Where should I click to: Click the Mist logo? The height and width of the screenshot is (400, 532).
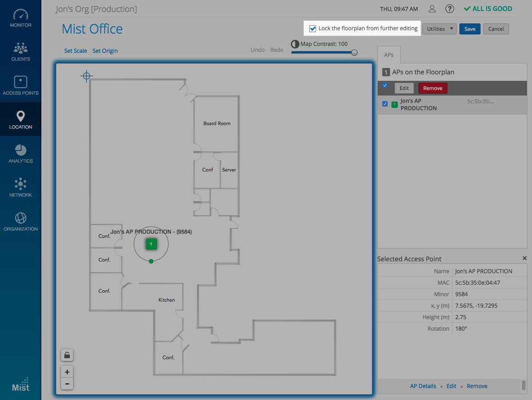[x=21, y=384]
